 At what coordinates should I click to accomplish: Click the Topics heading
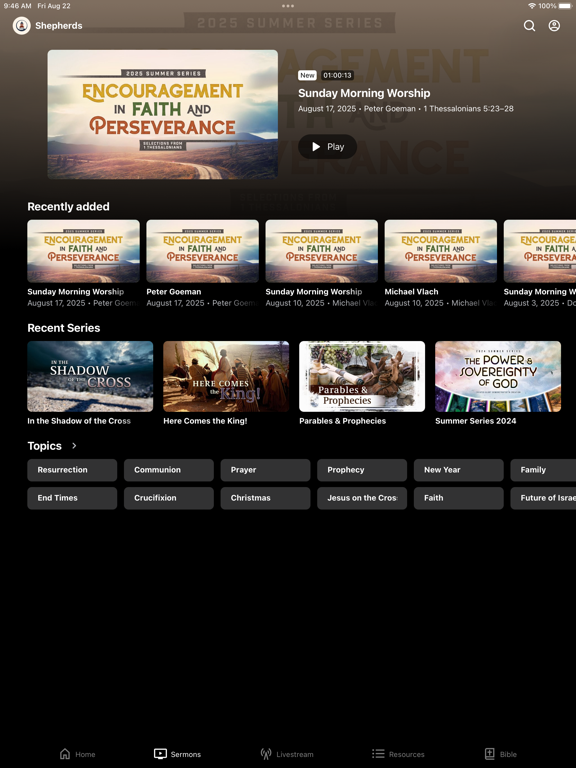click(45, 446)
